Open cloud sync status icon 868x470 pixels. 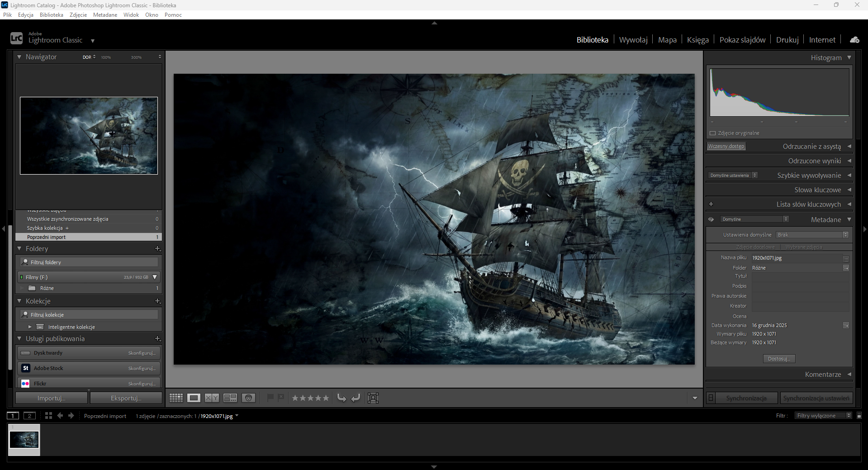854,40
